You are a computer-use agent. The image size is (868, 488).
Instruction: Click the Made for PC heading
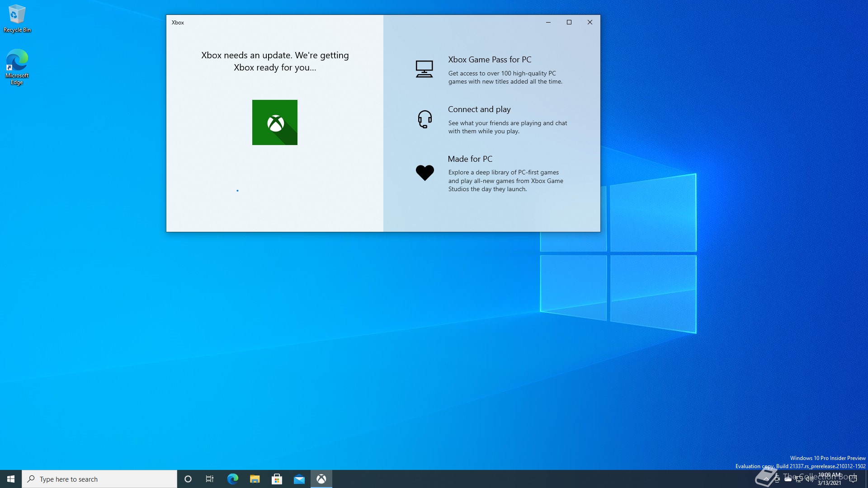(470, 159)
